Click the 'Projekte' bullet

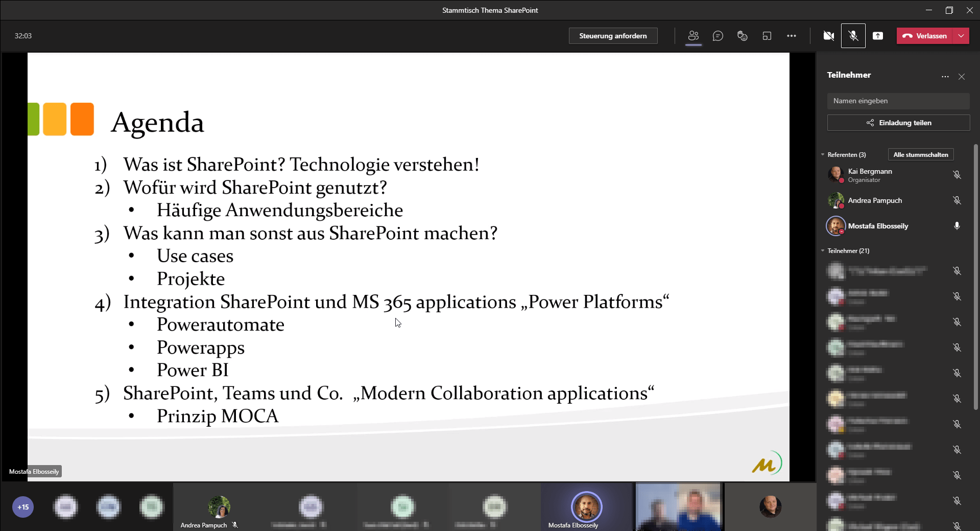tap(190, 279)
